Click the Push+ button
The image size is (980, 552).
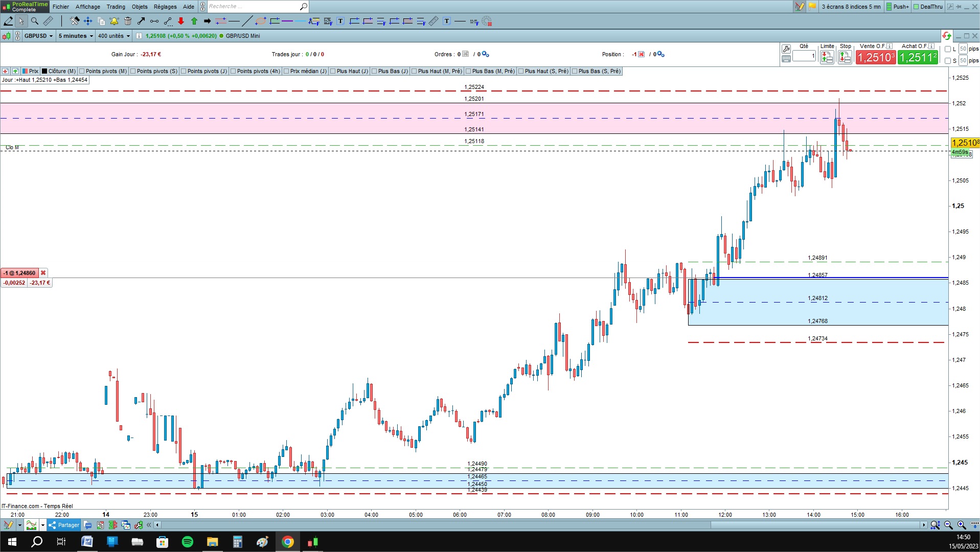[x=898, y=7]
